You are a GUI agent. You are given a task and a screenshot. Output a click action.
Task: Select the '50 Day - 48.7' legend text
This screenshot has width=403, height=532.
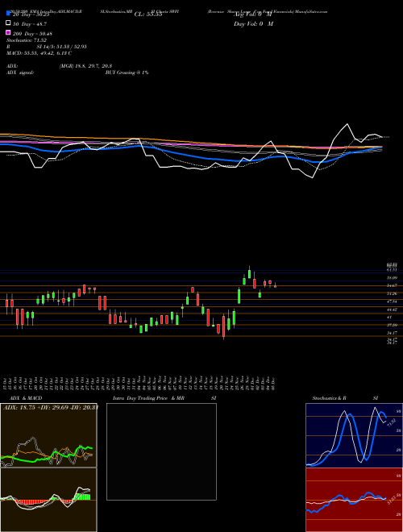click(x=30, y=24)
